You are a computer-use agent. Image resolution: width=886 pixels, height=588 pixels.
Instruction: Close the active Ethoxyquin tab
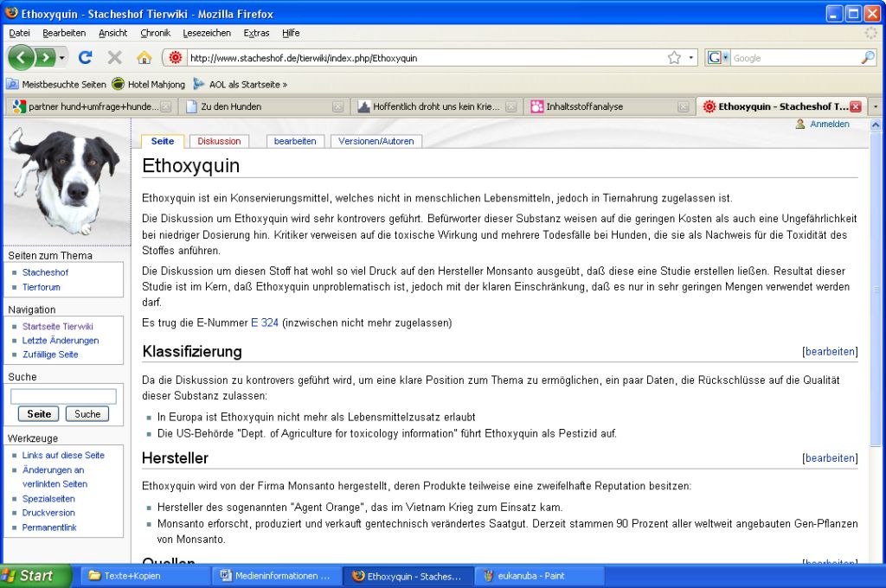click(856, 106)
